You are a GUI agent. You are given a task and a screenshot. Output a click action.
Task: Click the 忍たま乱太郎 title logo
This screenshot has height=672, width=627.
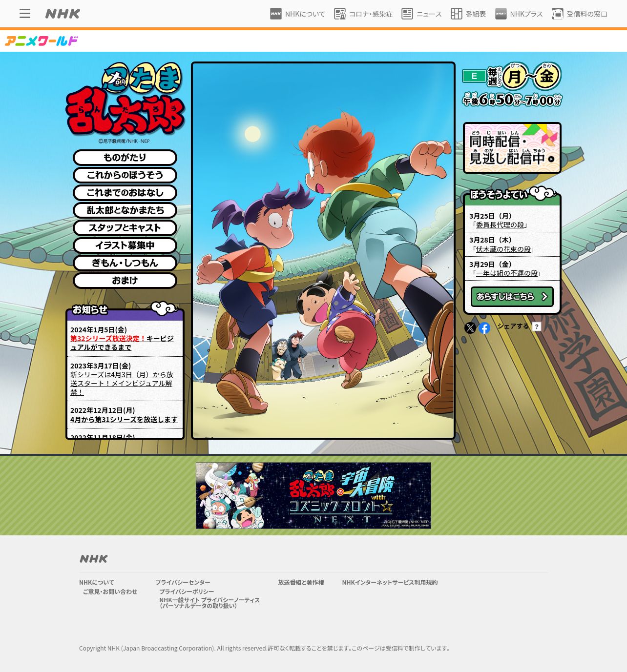(x=125, y=99)
